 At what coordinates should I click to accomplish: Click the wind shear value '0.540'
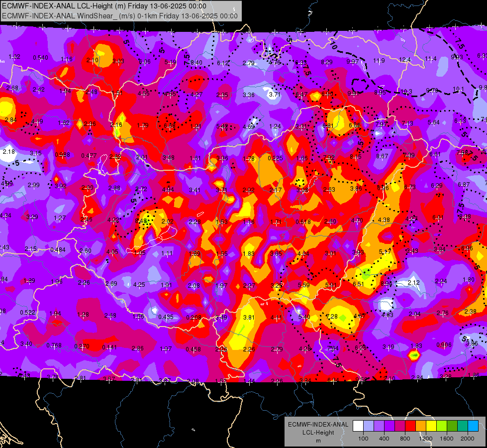pyautogui.click(x=40, y=58)
